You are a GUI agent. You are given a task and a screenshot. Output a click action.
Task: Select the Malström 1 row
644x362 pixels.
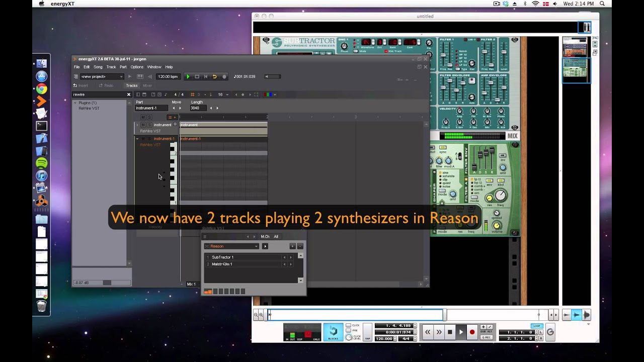(250, 264)
